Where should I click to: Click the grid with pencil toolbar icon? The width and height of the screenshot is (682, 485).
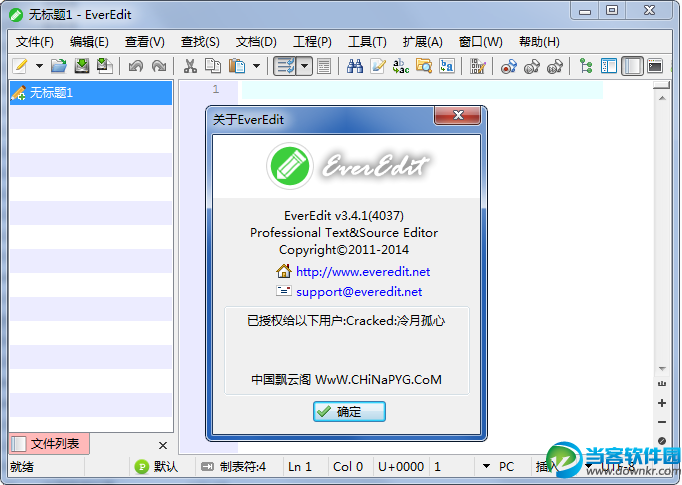[x=478, y=66]
